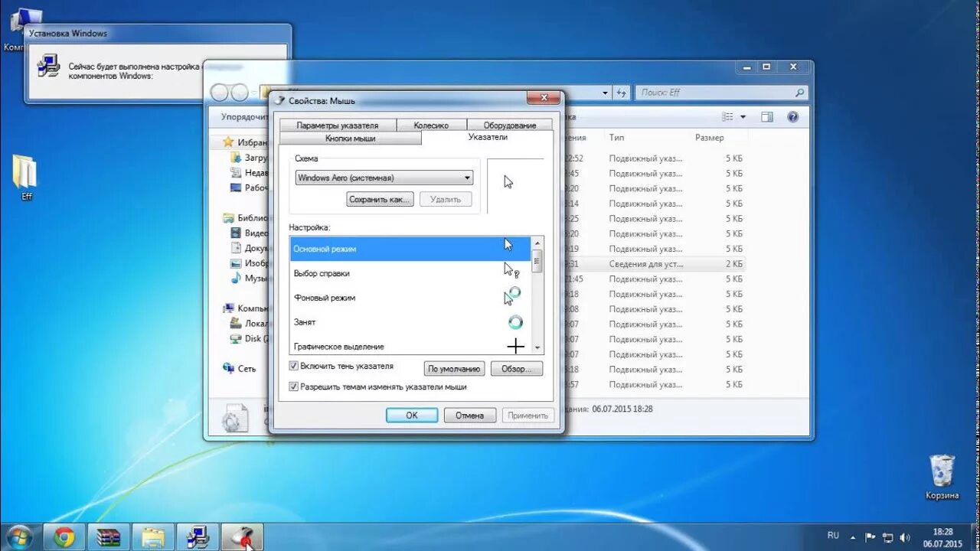Screen dimensions: 980x551
Task: Go back with Explorer's back arrow
Action: (220, 93)
